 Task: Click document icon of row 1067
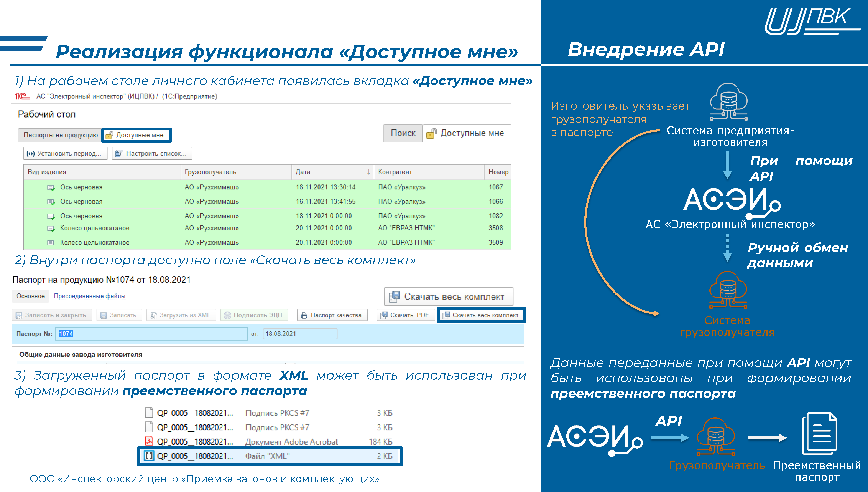[51, 187]
